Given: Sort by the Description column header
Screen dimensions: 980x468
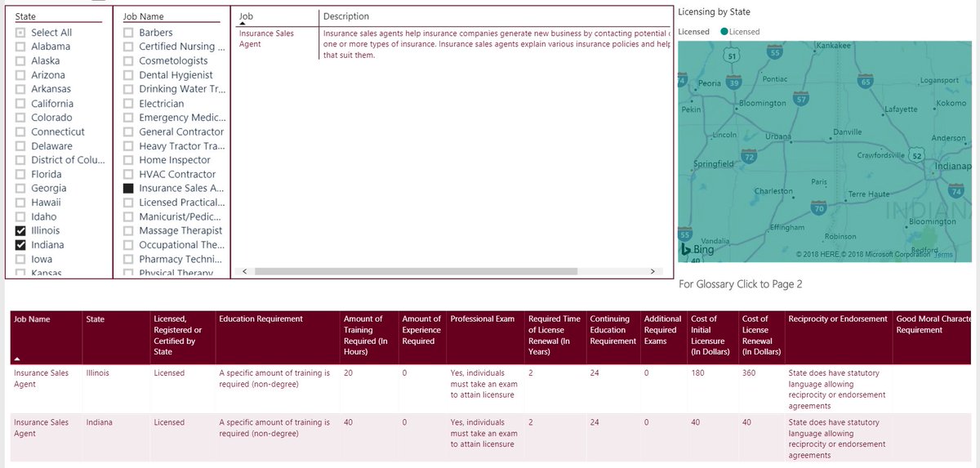Looking at the screenshot, I should click(346, 16).
